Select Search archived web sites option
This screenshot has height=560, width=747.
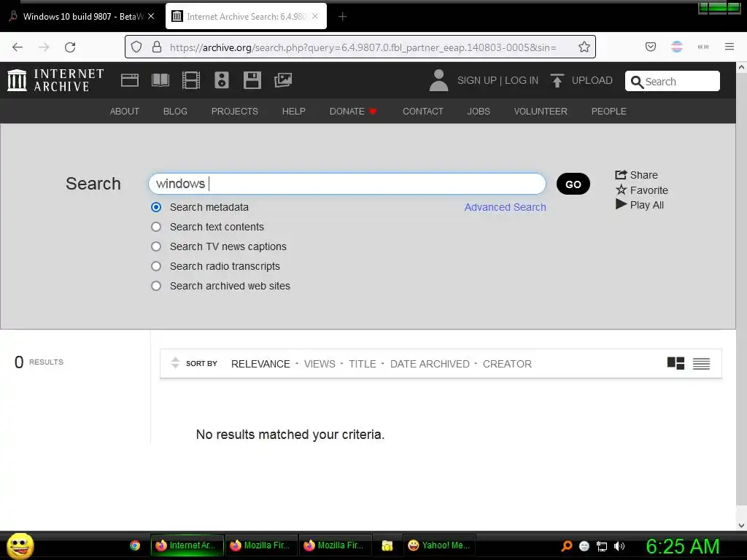[156, 286]
